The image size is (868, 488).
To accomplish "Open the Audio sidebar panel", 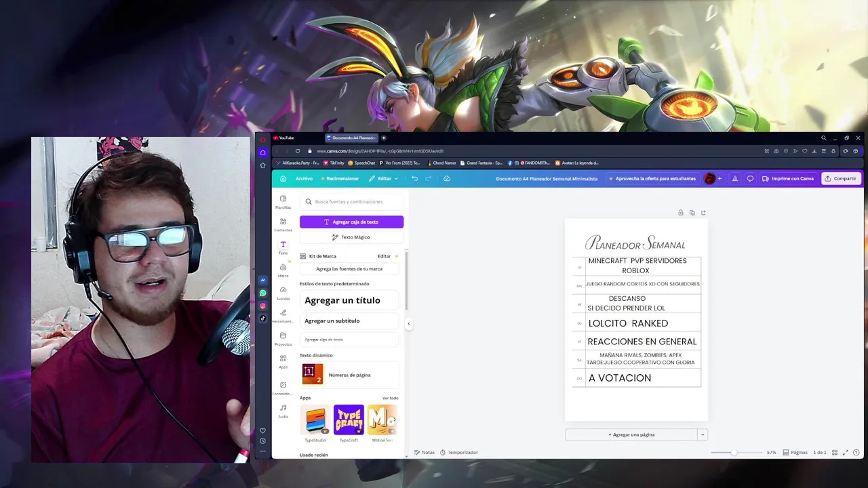I will 283,411.
